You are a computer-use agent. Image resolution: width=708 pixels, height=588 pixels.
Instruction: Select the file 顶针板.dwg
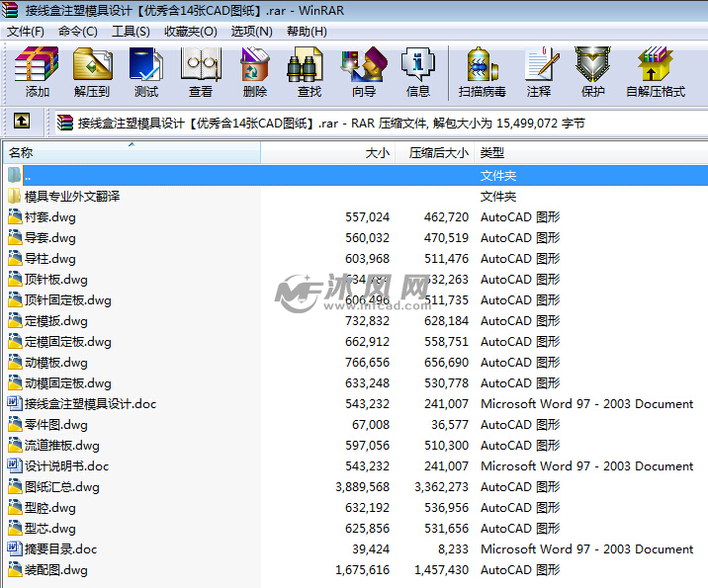point(56,280)
